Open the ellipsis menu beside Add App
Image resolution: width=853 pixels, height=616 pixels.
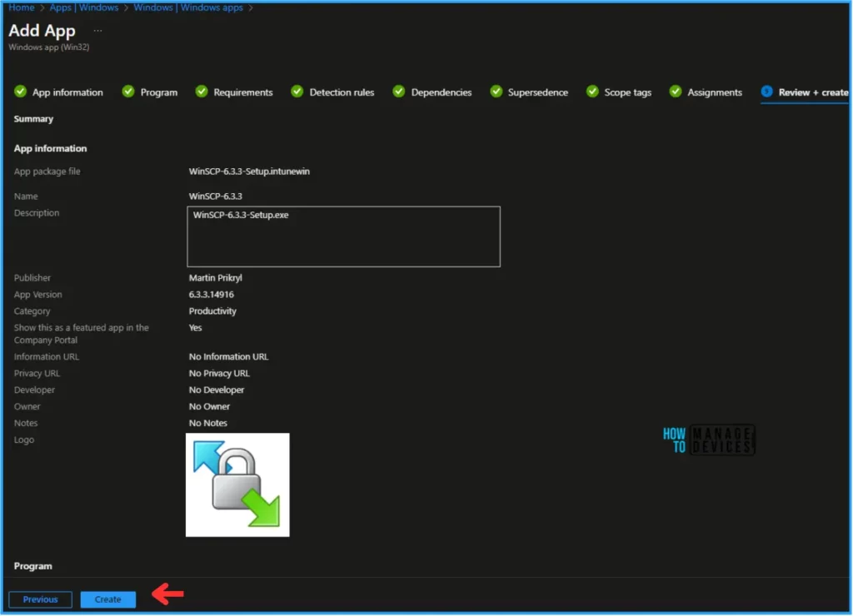click(x=98, y=31)
